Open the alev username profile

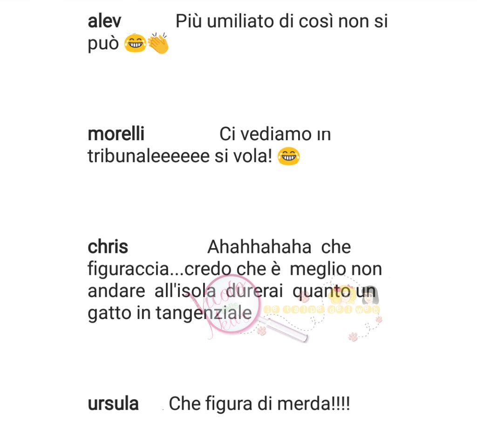click(104, 21)
